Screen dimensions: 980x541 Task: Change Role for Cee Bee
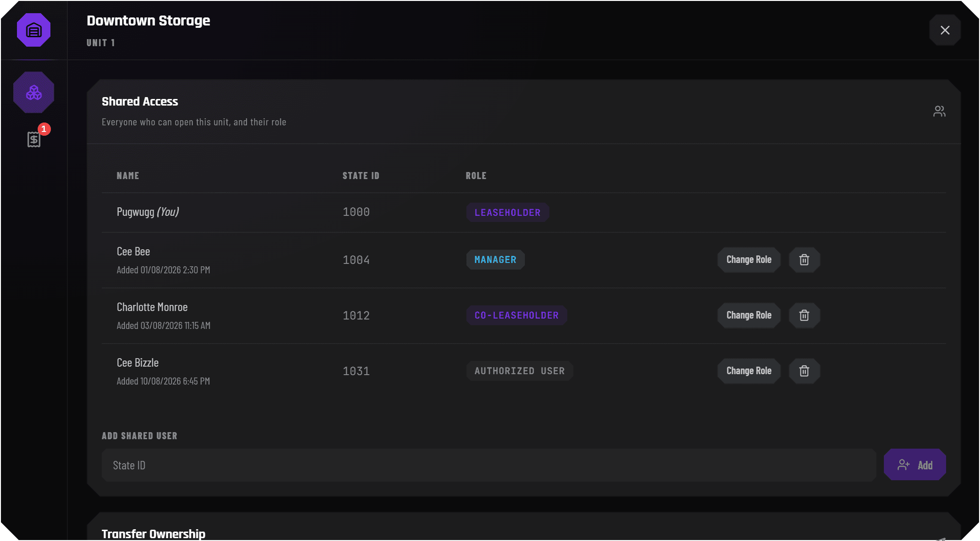click(749, 260)
